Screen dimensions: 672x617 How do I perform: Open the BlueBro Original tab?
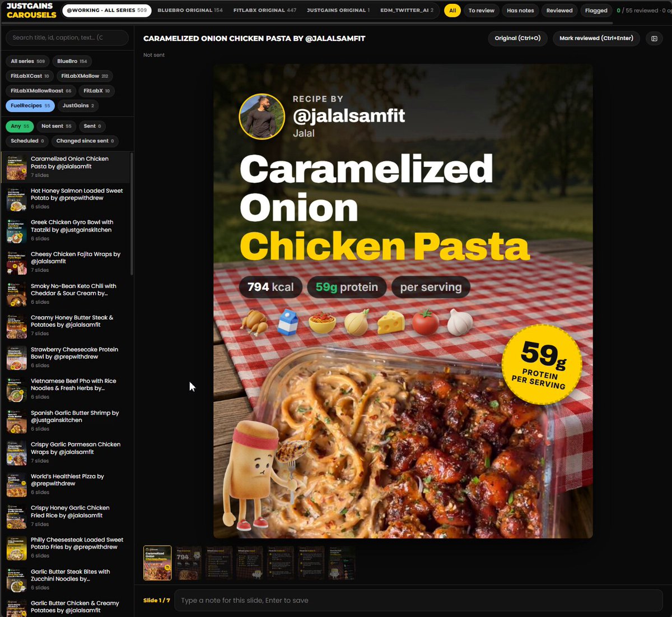(x=190, y=10)
